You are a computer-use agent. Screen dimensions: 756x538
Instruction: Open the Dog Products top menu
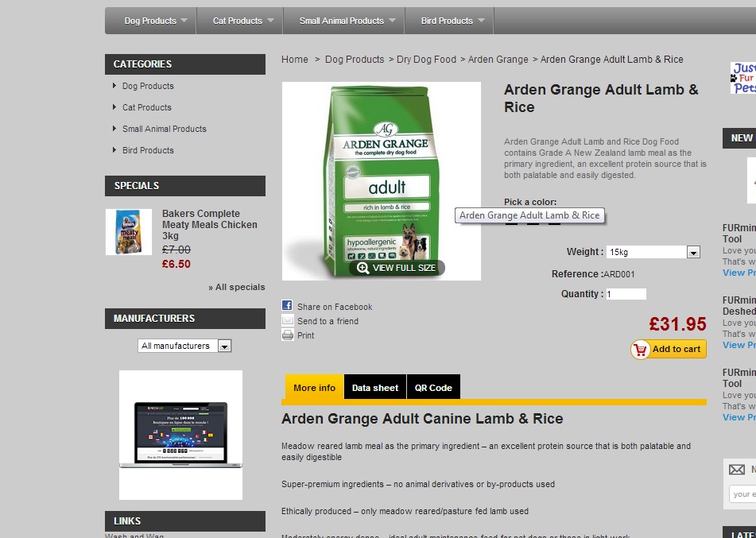[150, 21]
